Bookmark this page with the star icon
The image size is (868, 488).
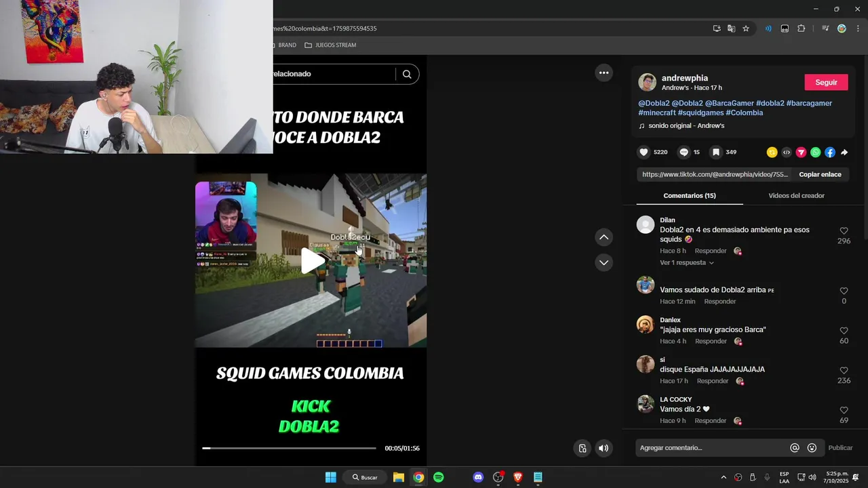(x=746, y=28)
